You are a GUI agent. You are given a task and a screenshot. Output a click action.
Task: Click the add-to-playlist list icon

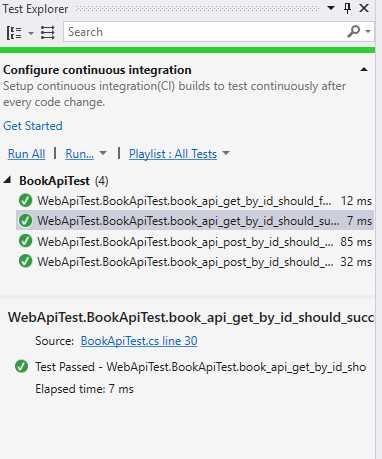click(x=48, y=32)
